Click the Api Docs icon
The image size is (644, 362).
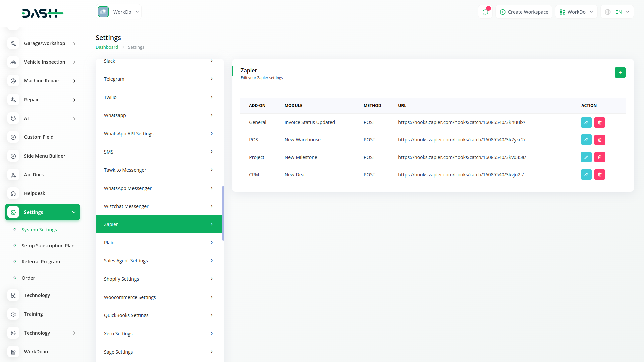[13, 175]
